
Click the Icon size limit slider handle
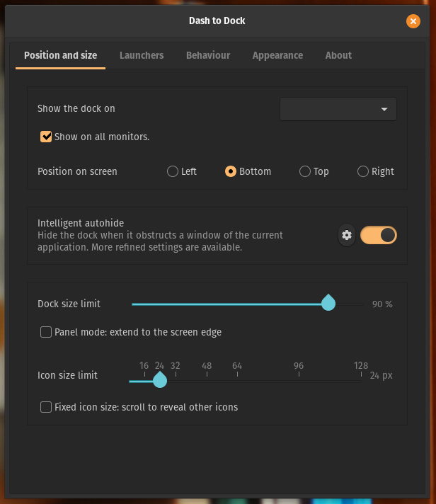[160, 380]
